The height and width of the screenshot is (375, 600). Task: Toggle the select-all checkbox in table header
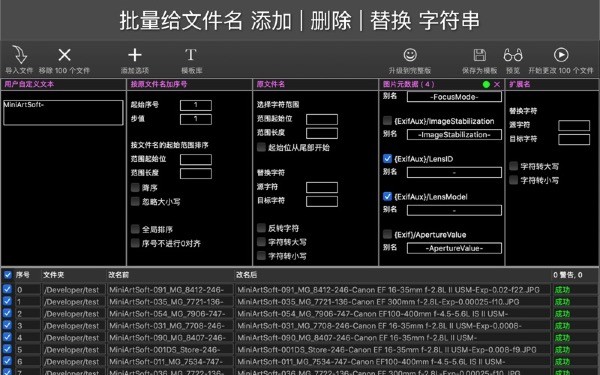pos(8,275)
